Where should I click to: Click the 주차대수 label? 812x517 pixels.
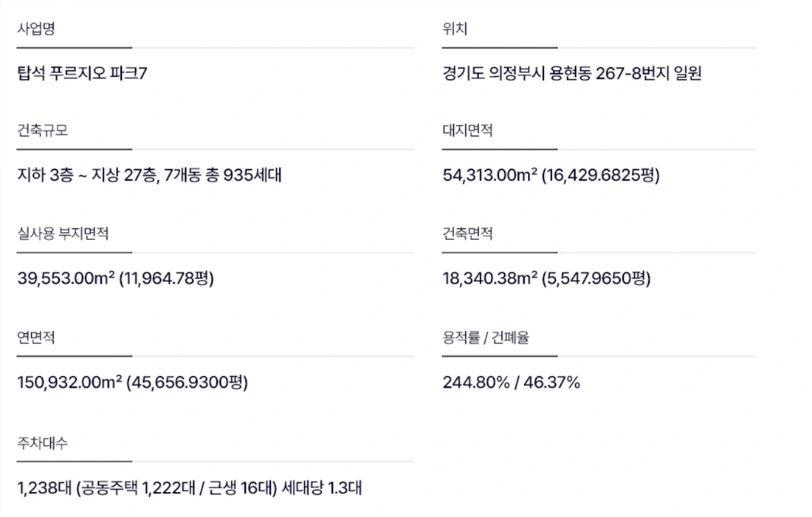coord(42,442)
